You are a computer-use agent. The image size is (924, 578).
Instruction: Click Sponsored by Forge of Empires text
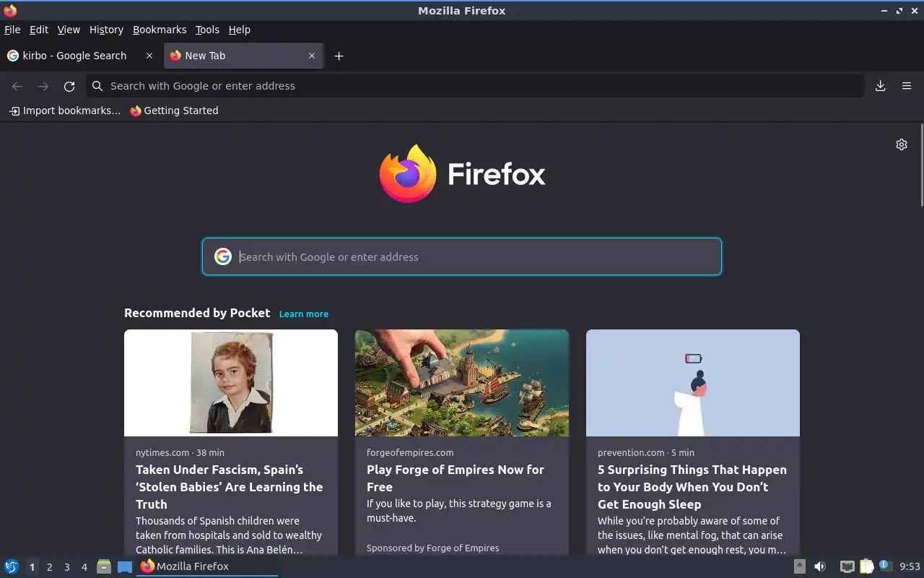[x=432, y=548]
